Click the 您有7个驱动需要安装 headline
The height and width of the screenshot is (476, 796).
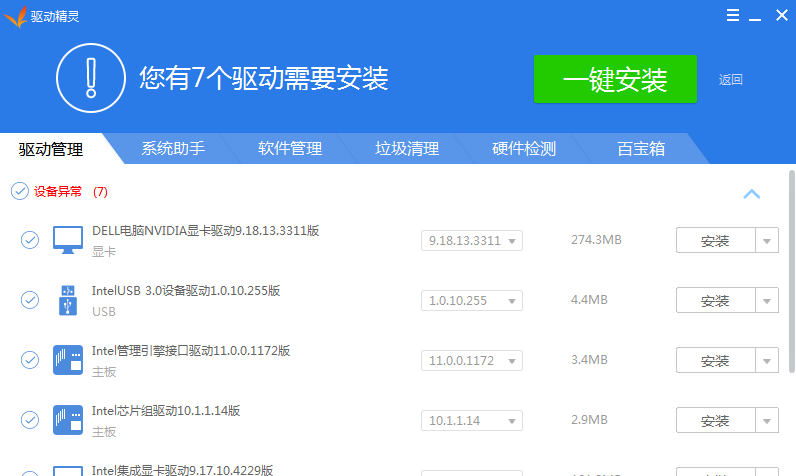[264, 78]
